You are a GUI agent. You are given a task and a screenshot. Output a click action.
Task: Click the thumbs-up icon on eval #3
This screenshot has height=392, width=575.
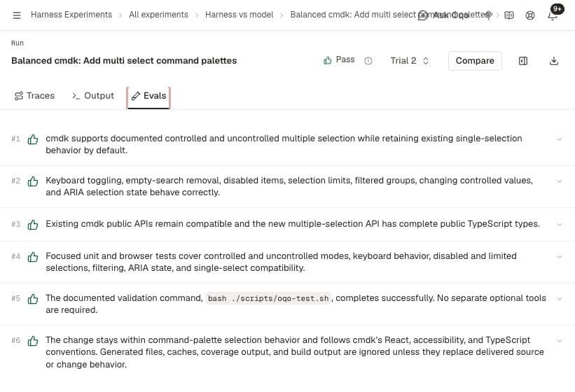(x=33, y=224)
